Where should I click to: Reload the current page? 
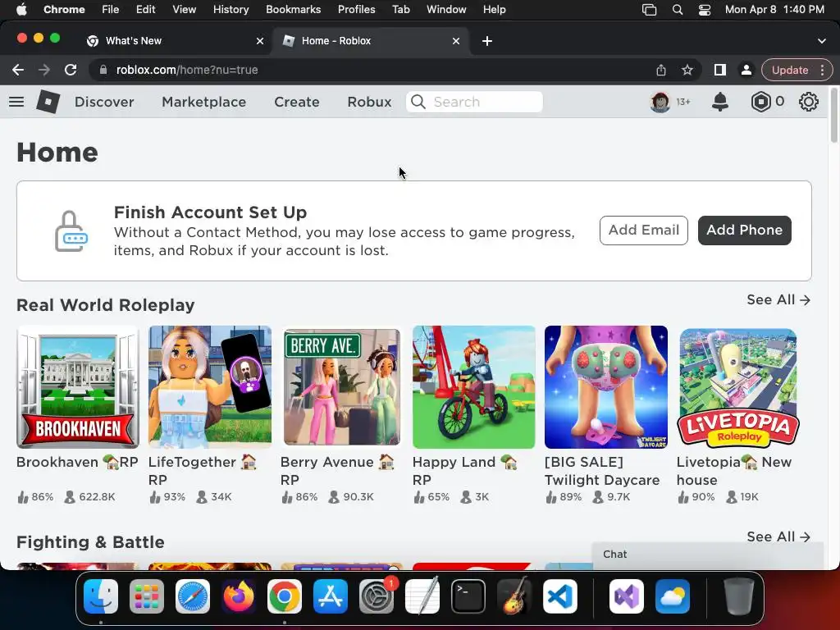click(x=71, y=70)
